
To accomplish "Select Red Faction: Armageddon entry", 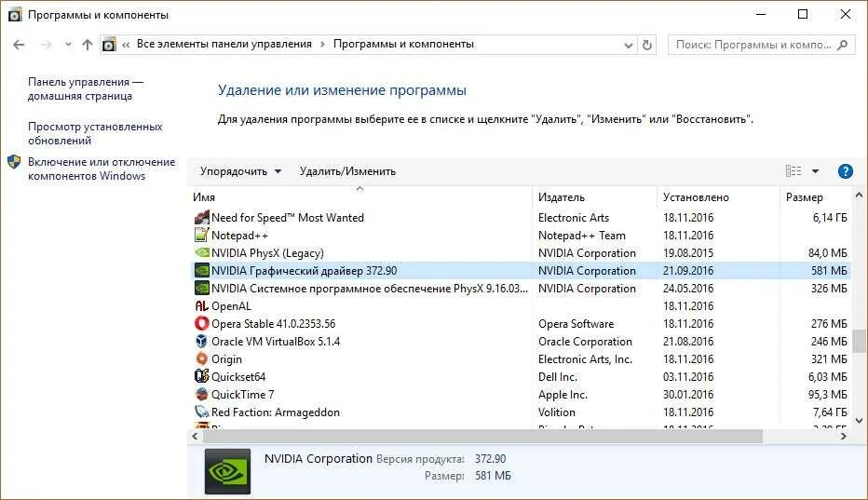I will (x=276, y=412).
